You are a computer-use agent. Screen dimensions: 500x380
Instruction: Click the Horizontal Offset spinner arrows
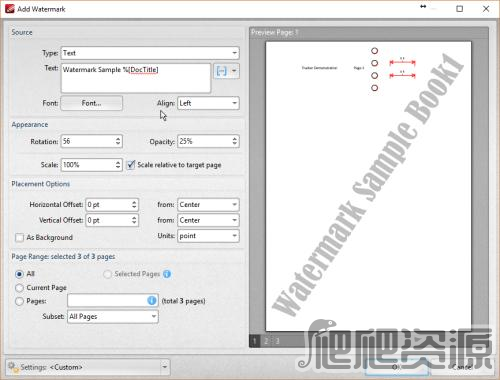coord(134,205)
